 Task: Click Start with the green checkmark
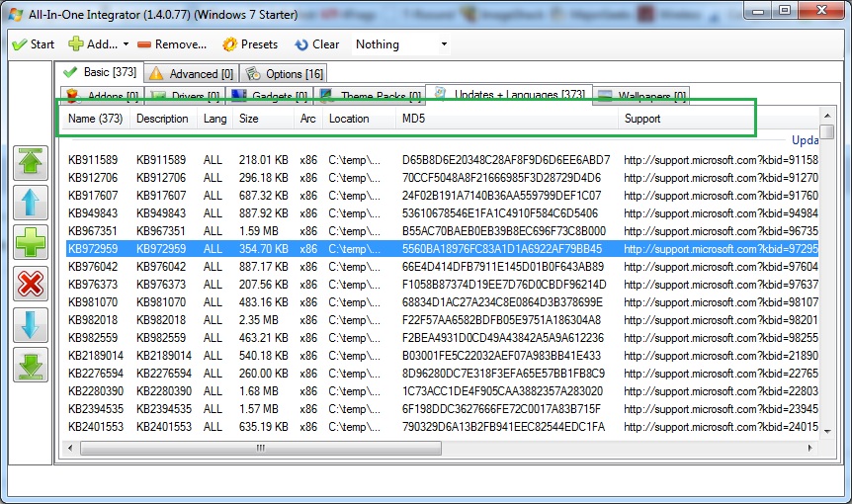click(x=33, y=44)
